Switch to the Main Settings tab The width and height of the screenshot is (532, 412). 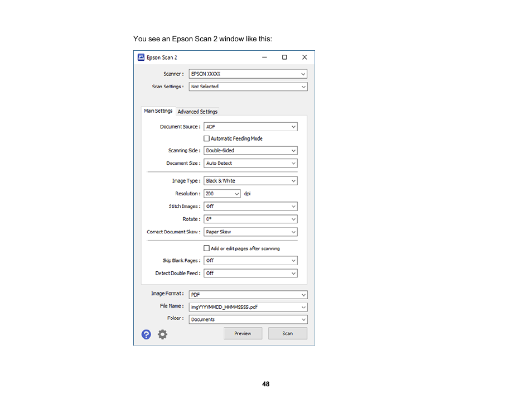[x=158, y=111]
